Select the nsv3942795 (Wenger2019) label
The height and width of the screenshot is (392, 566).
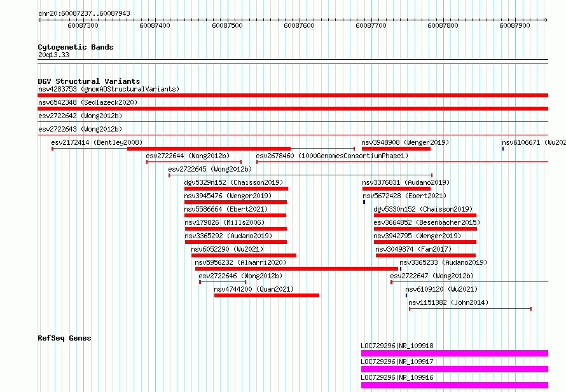417,236
